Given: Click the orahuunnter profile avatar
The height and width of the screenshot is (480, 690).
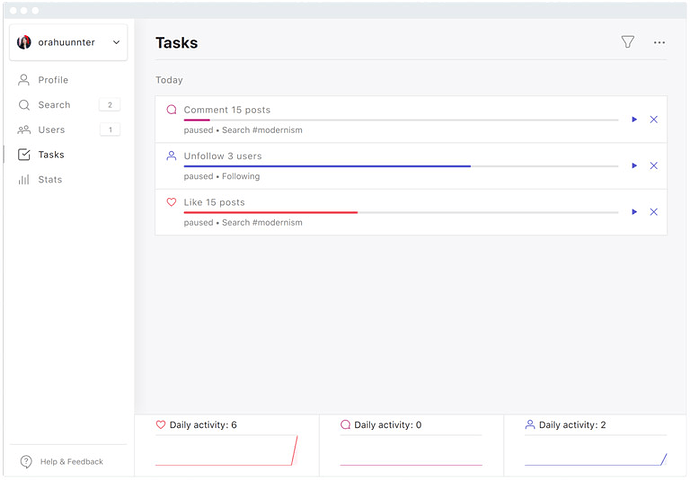Looking at the screenshot, I should pyautogui.click(x=25, y=42).
